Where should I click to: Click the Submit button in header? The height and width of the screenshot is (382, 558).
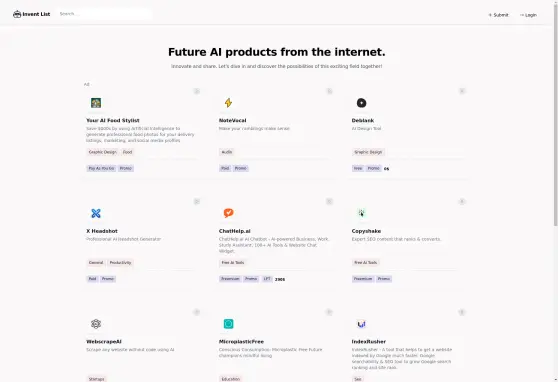[498, 15]
